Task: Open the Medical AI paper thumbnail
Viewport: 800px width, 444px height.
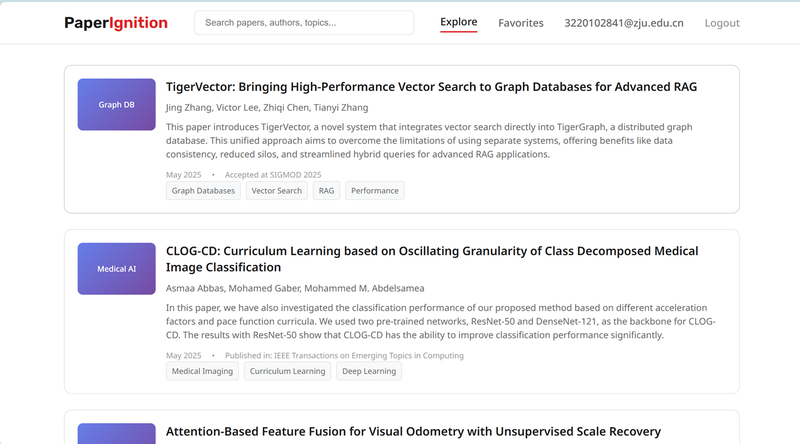Action: (116, 269)
